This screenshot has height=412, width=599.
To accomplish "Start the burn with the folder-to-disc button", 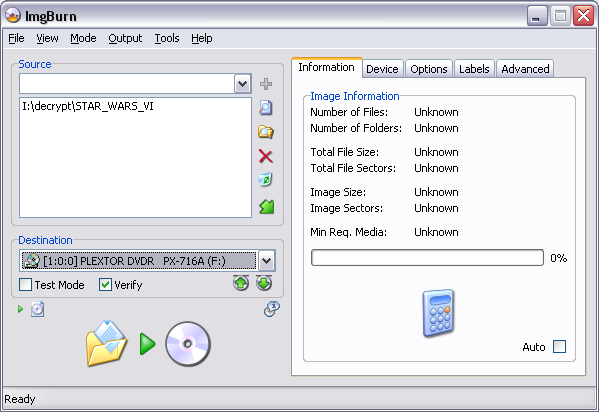I will [149, 344].
